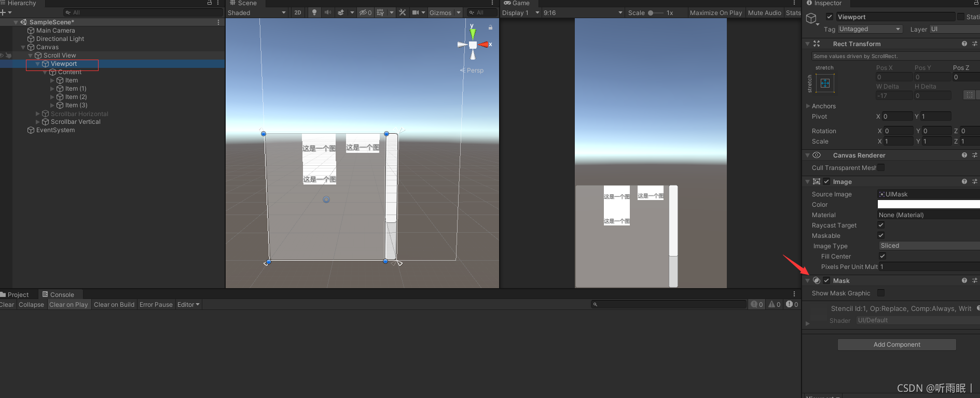Toggle scene grid visibility icon
This screenshot has width=980, height=398.
point(380,13)
